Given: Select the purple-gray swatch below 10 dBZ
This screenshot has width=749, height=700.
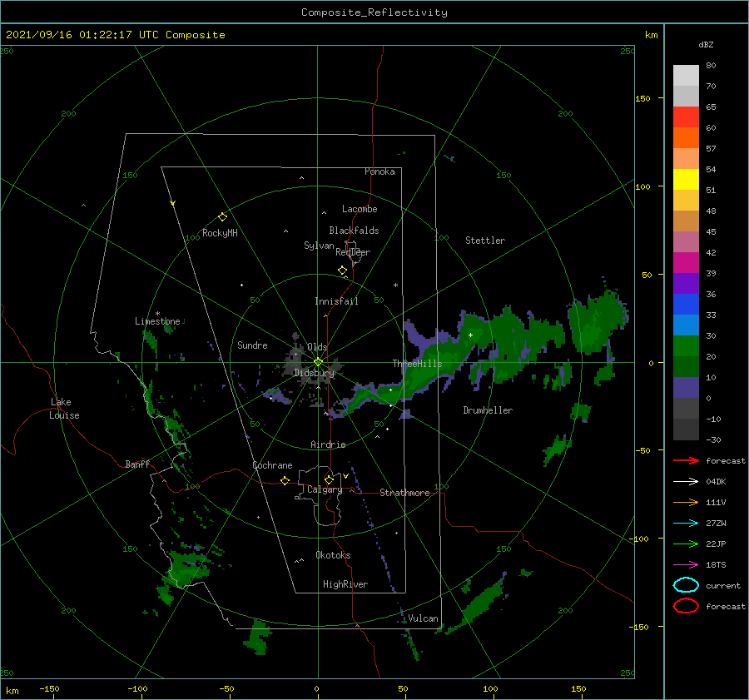Looking at the screenshot, I should (x=686, y=388).
